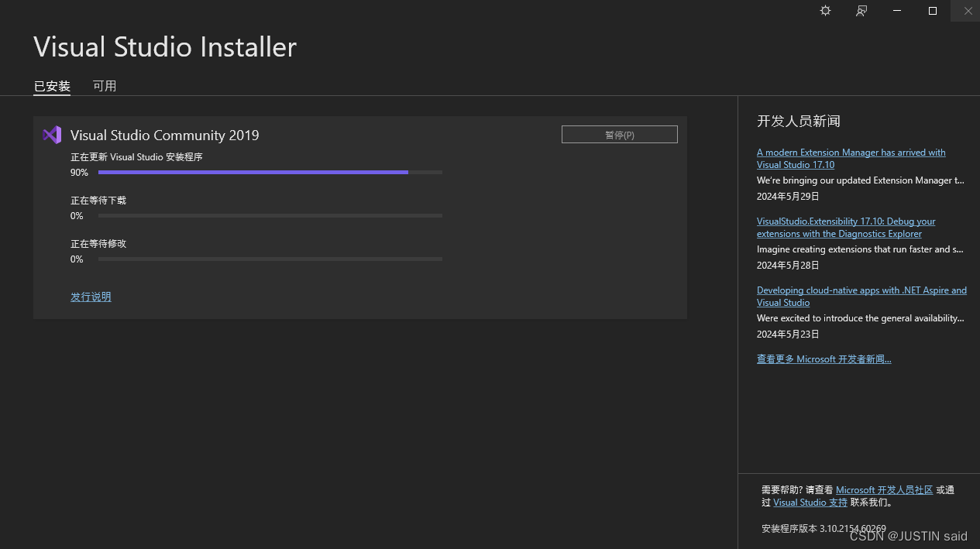
Task: Click the 90% installer update progress bar
Action: click(x=270, y=172)
